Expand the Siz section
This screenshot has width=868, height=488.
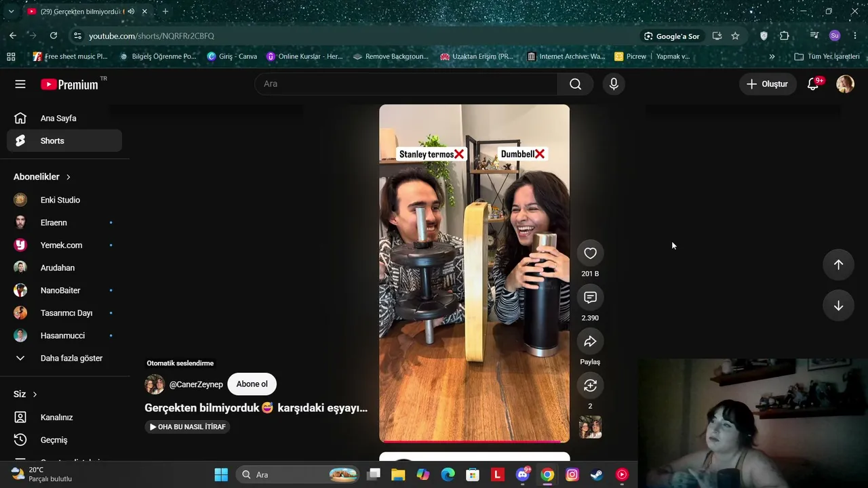[25, 394]
